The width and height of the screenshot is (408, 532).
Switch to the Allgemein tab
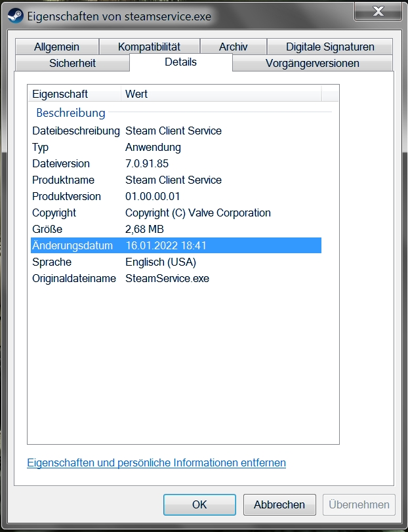[x=56, y=47]
